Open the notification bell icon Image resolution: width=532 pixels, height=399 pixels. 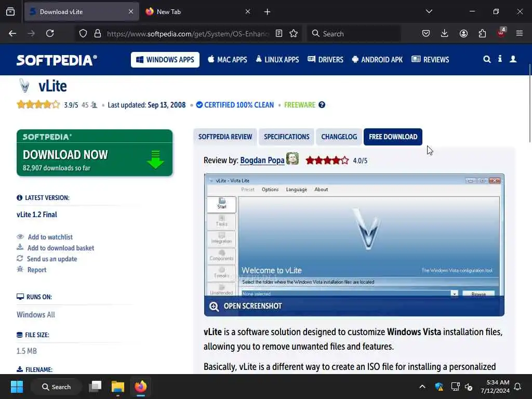[517, 387]
